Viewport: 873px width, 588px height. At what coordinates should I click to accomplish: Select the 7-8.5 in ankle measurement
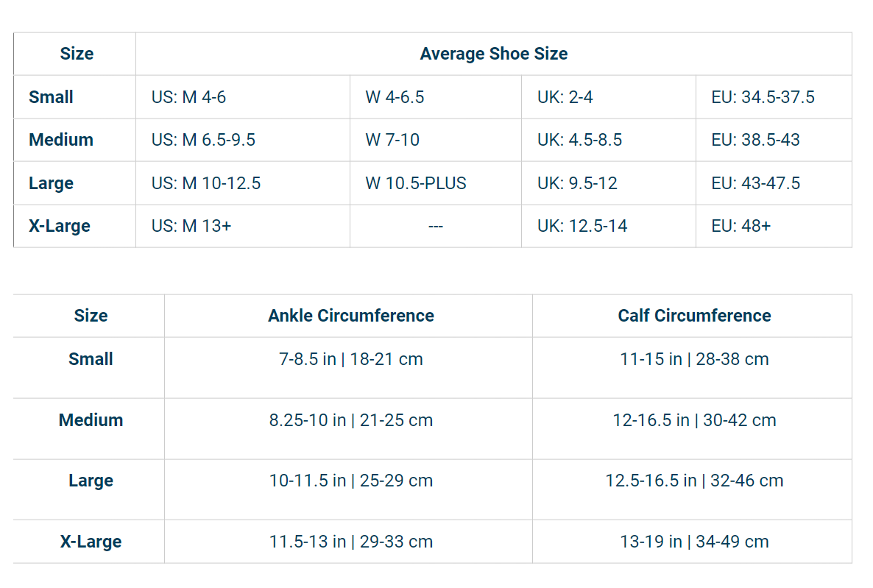coord(350,359)
